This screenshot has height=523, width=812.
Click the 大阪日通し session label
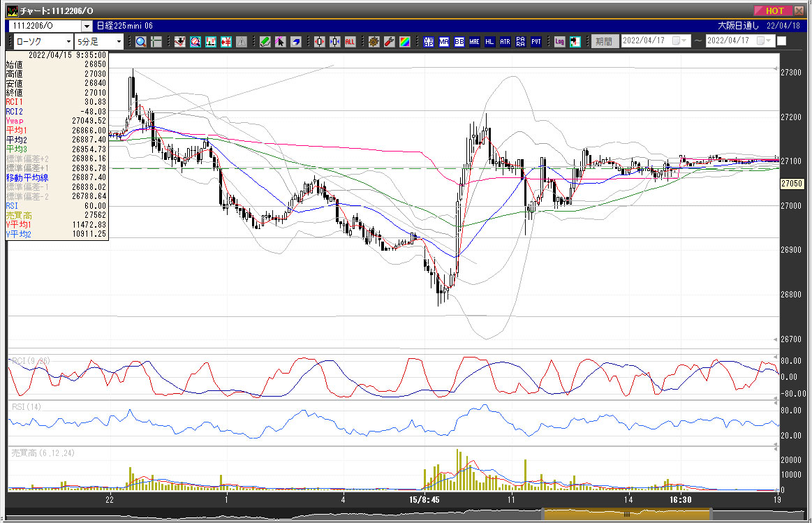pyautogui.click(x=738, y=26)
